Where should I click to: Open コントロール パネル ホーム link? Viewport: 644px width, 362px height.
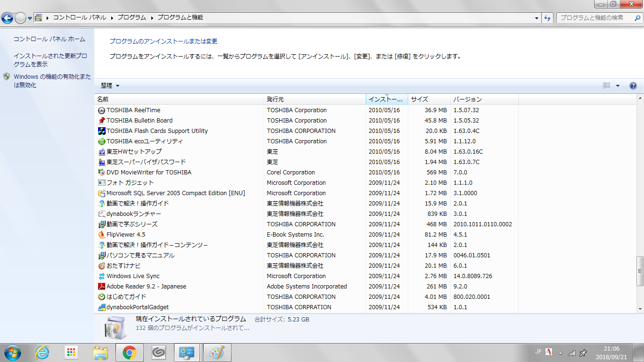coord(50,39)
